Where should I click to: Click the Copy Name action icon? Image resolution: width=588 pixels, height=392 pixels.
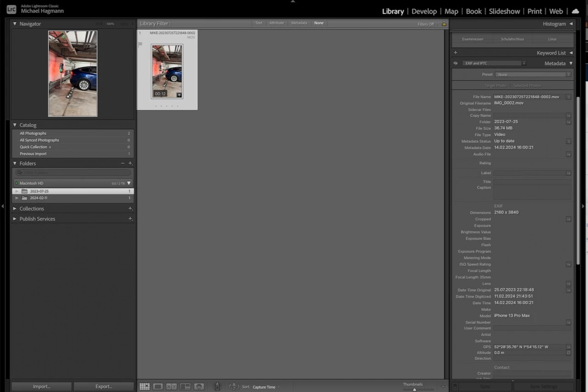(x=569, y=116)
